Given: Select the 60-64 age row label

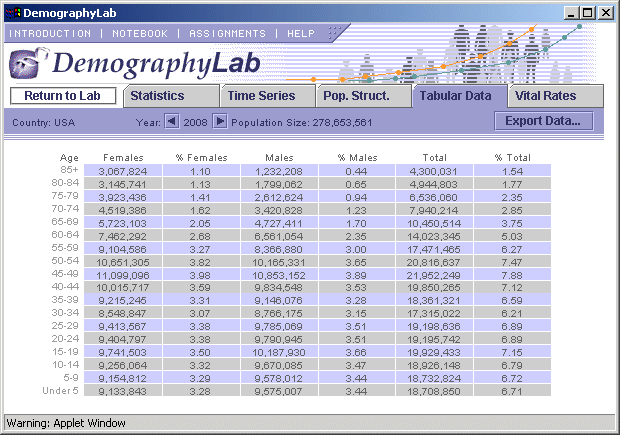Looking at the screenshot, I should (x=65, y=235).
